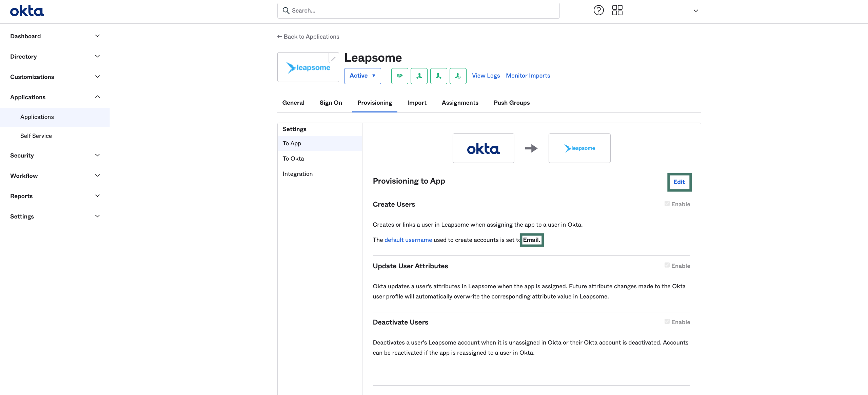The height and width of the screenshot is (395, 868).
Task: Click the Leapsome app logo thumbnail
Action: point(308,67)
